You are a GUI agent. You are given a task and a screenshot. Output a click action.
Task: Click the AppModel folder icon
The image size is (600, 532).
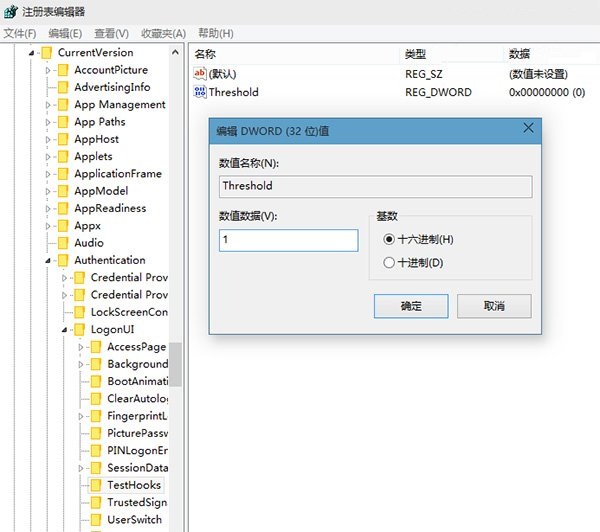[63, 191]
